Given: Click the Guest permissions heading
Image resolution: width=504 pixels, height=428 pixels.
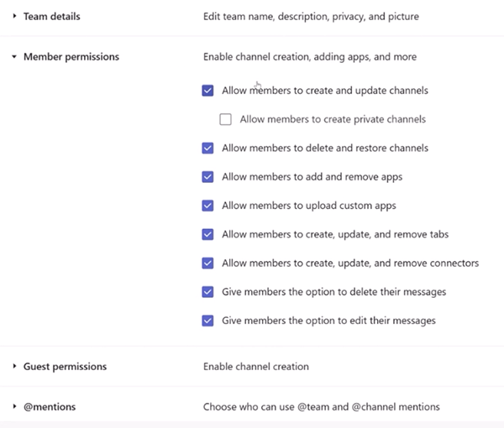Looking at the screenshot, I should pos(65,367).
